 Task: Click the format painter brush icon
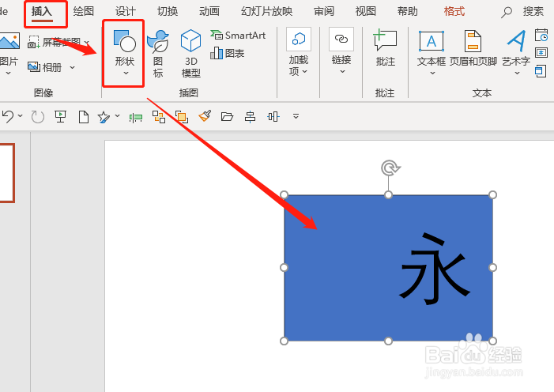(205, 116)
